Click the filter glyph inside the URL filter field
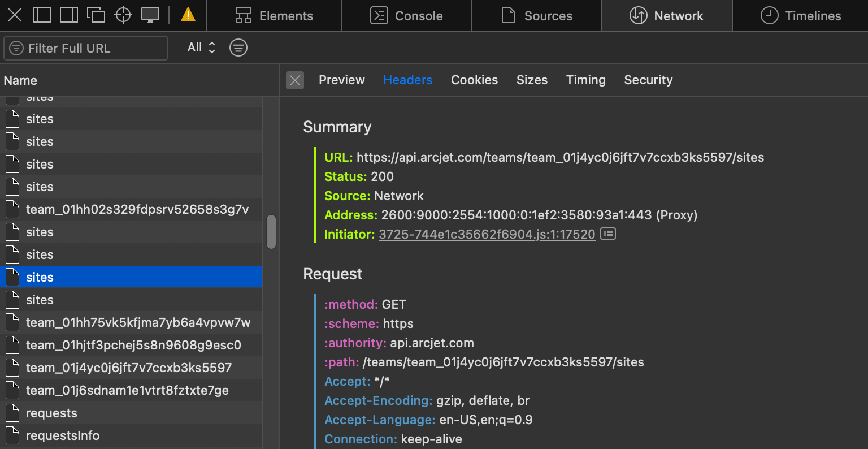The height and width of the screenshot is (449, 868). 17,48
